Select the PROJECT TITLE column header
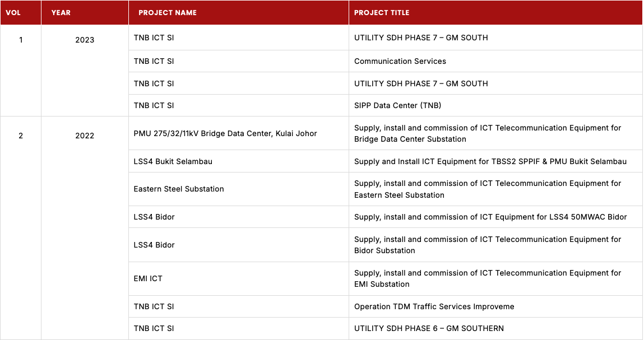 [382, 13]
